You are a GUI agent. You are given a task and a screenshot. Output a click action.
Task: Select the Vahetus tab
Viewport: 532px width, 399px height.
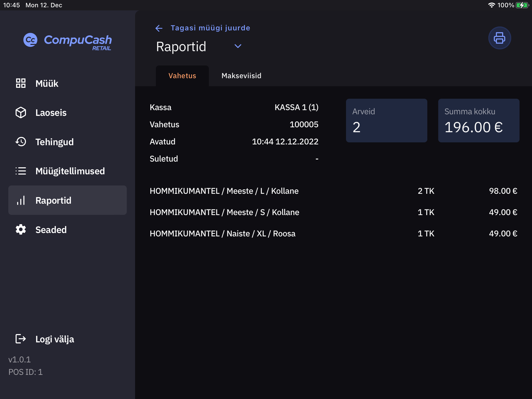(x=182, y=76)
